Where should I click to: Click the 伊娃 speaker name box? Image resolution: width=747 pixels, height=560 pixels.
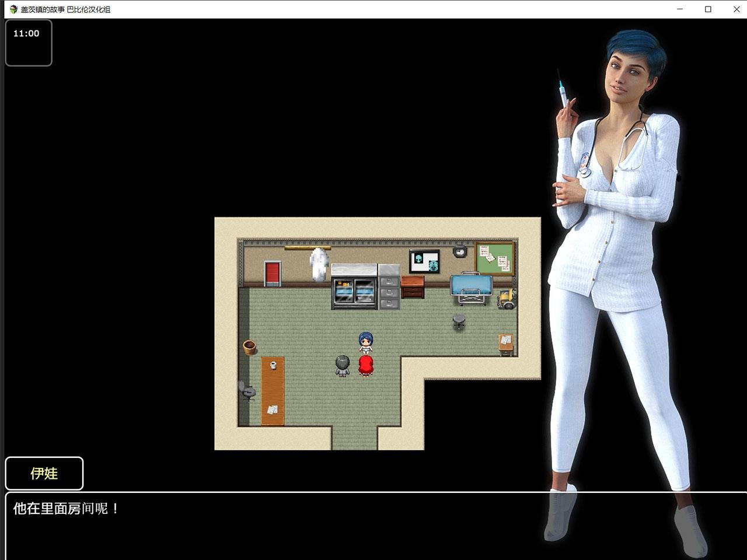[x=44, y=473]
